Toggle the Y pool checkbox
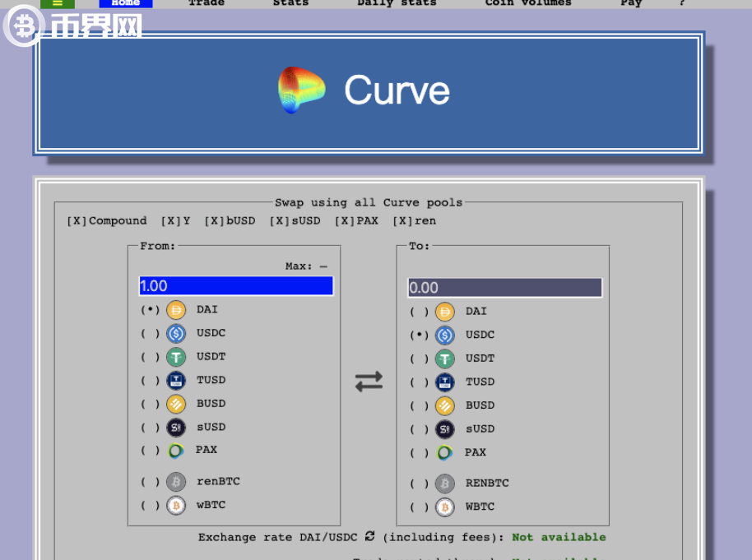 [x=171, y=221]
